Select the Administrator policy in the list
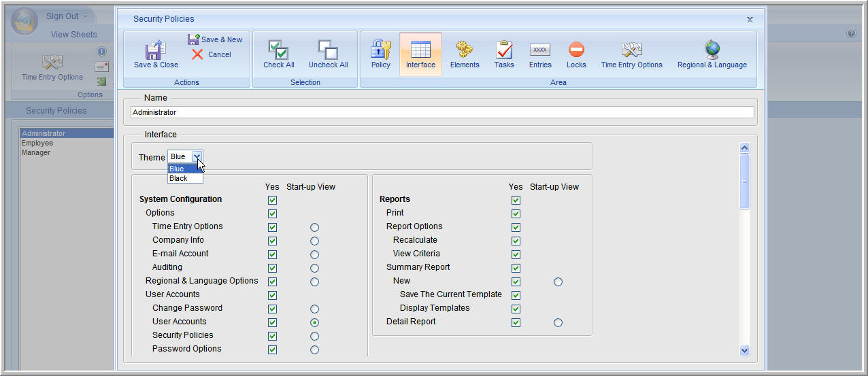Image resolution: width=868 pixels, height=376 pixels. click(67, 133)
